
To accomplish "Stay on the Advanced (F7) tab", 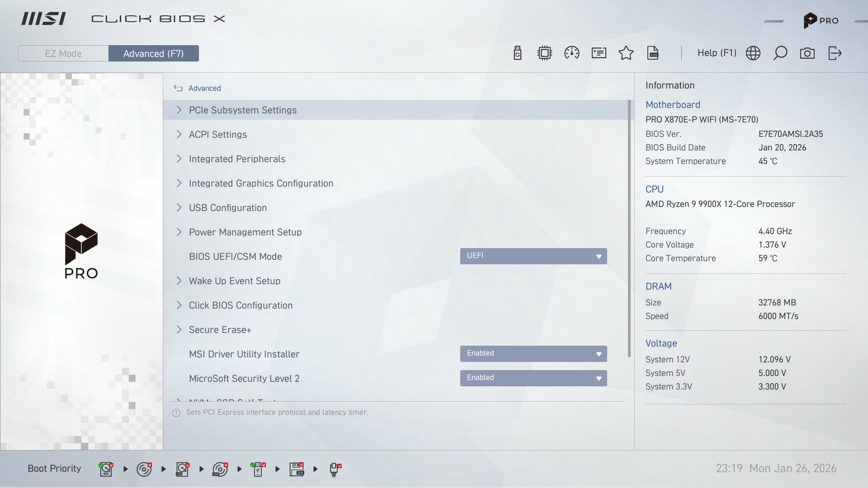I will (153, 53).
